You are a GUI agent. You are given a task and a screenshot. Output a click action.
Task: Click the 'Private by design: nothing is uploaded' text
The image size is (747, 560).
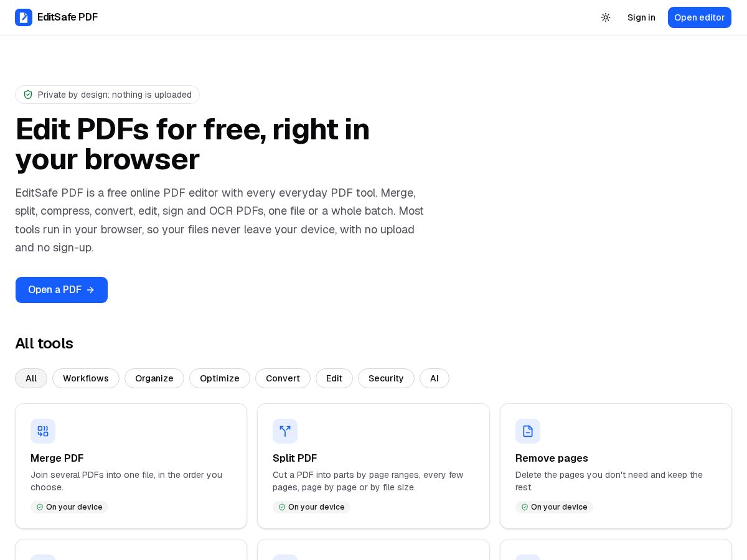point(115,95)
